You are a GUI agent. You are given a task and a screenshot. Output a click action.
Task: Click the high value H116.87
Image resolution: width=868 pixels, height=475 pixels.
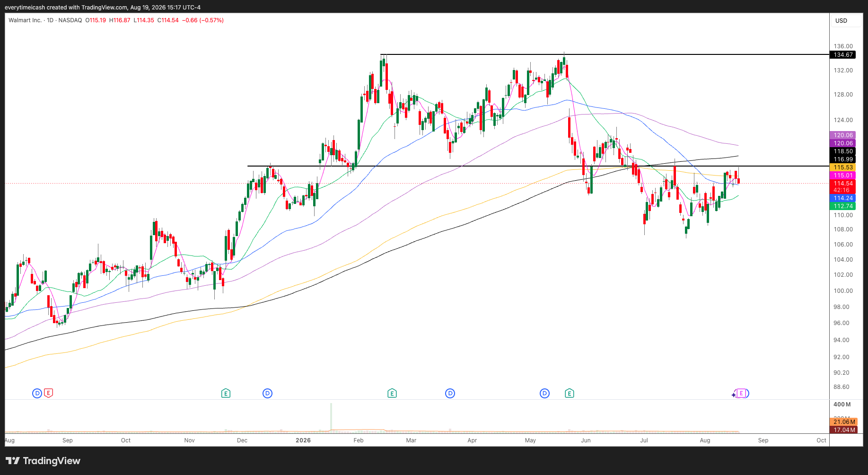coord(120,20)
